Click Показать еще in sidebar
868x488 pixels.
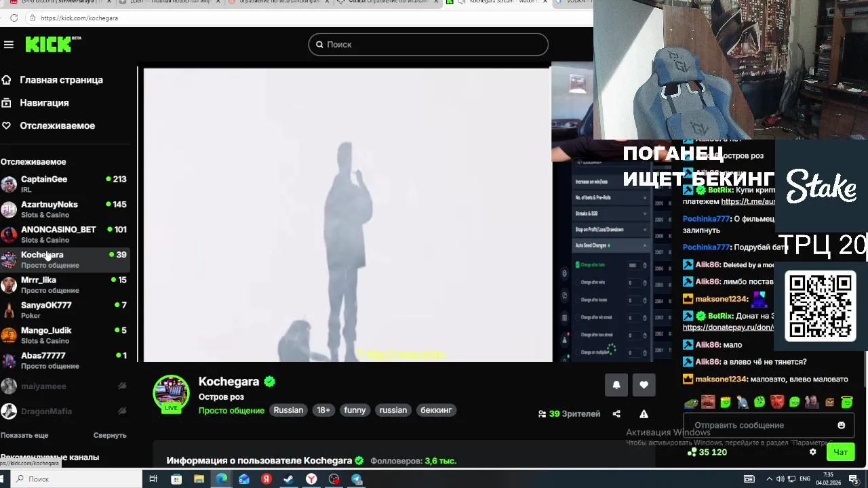click(x=24, y=435)
